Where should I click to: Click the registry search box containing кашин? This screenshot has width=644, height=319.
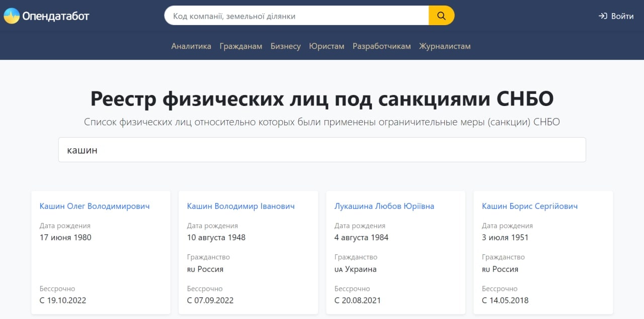point(322,150)
